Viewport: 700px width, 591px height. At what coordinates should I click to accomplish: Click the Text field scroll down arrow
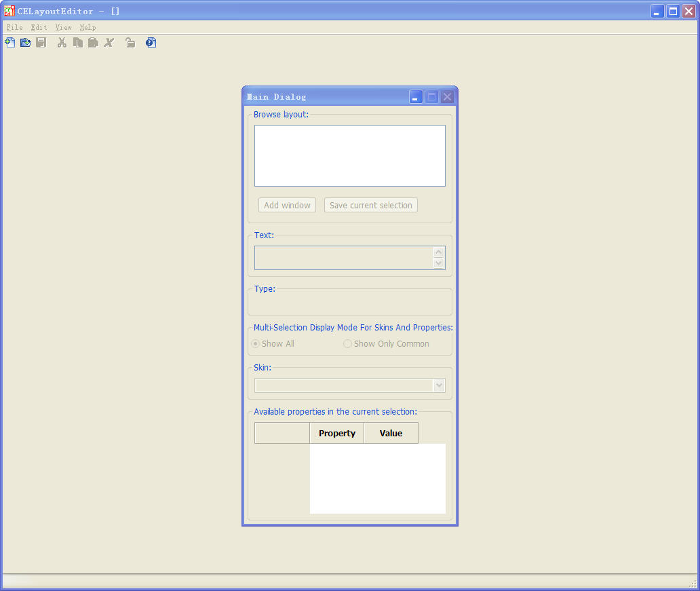tap(438, 263)
